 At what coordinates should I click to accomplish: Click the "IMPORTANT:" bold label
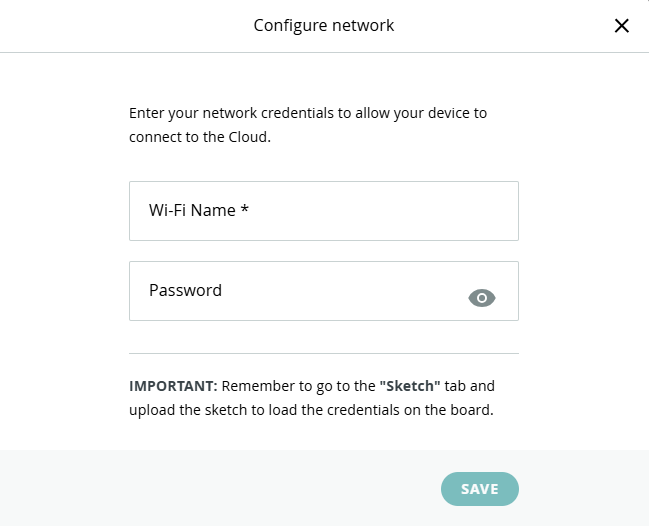[x=173, y=385]
